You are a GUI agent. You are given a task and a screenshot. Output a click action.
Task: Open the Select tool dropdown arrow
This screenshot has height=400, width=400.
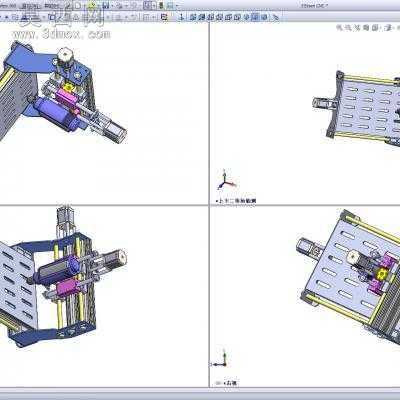click(x=154, y=6)
